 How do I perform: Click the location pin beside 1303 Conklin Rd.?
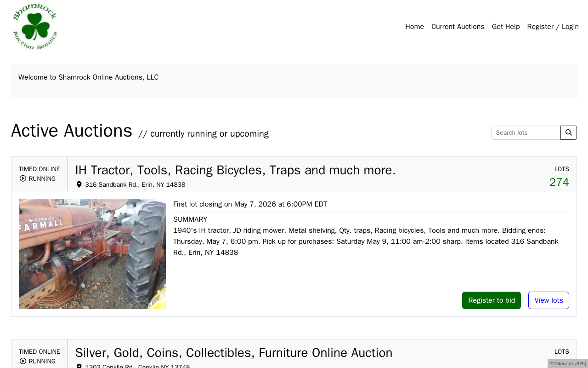(x=79, y=366)
